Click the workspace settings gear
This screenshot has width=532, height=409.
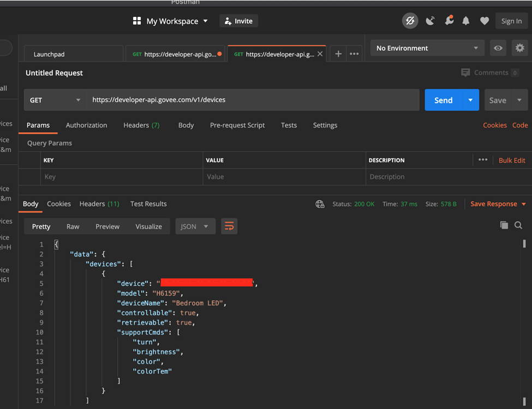(x=519, y=48)
